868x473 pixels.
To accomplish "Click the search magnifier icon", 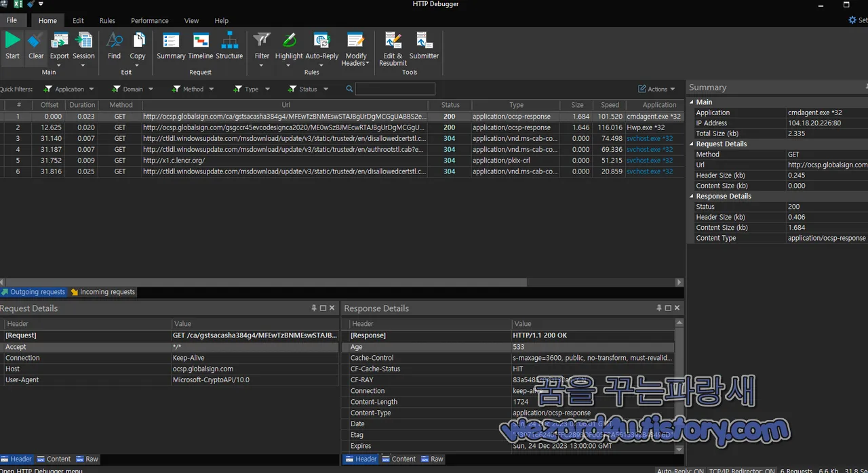I will coord(349,89).
